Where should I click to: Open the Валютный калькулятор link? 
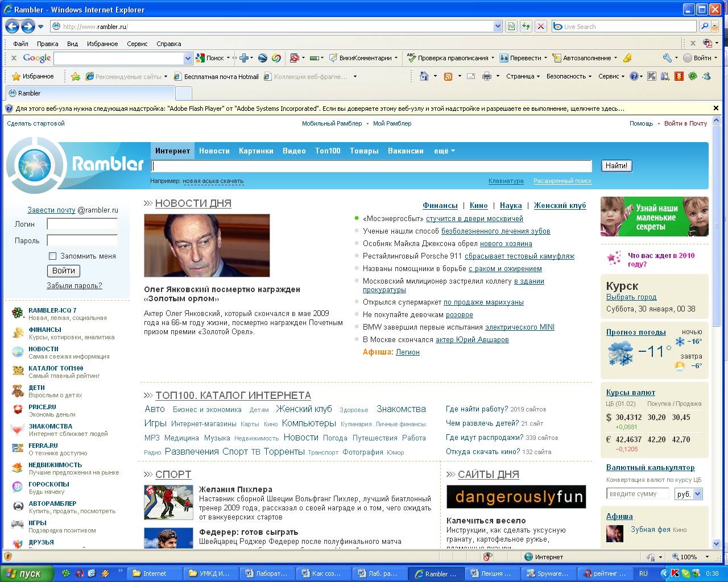pyautogui.click(x=650, y=467)
